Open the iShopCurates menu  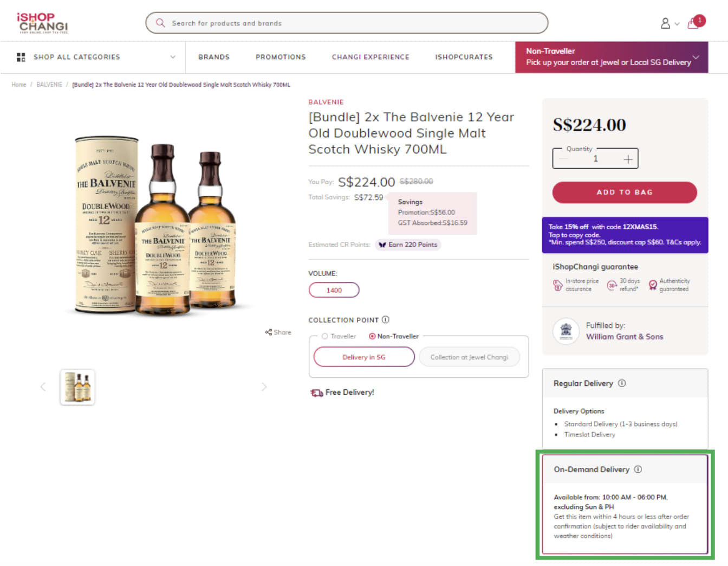464,57
